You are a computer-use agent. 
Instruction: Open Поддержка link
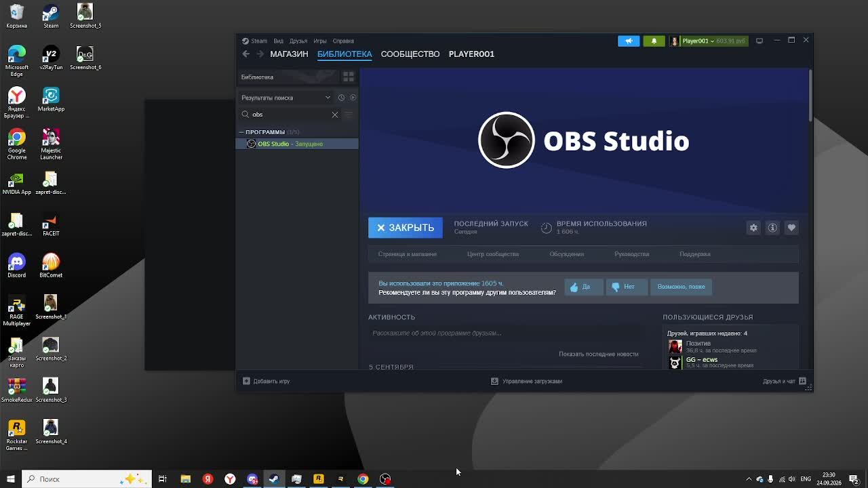tap(695, 254)
